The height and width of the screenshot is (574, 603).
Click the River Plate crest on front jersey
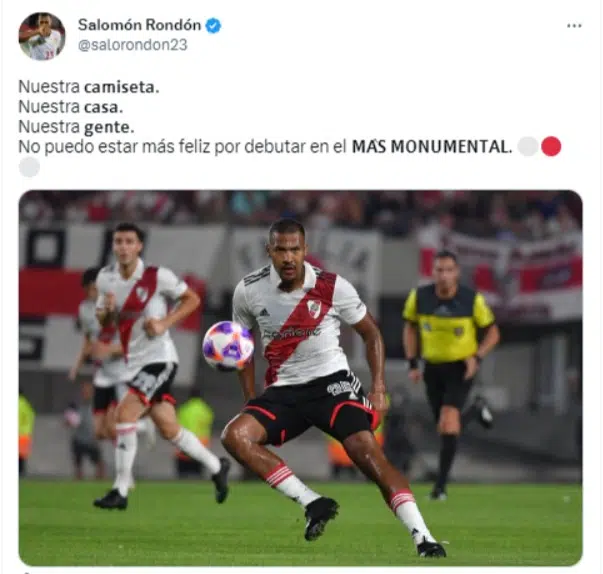pos(314,308)
